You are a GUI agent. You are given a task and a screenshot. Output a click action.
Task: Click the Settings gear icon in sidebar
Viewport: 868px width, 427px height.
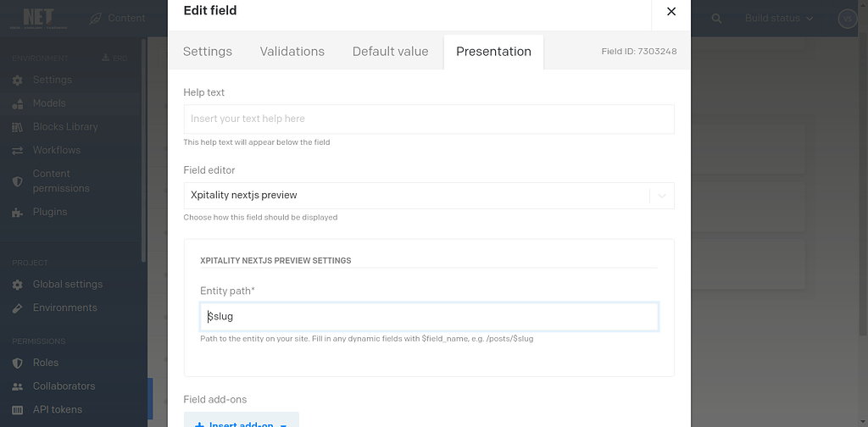click(x=18, y=80)
